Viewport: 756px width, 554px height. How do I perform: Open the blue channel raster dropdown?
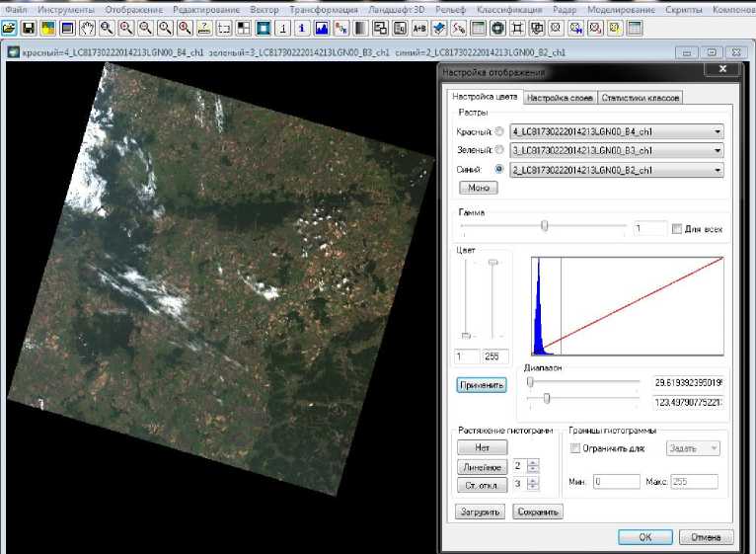[x=718, y=171]
